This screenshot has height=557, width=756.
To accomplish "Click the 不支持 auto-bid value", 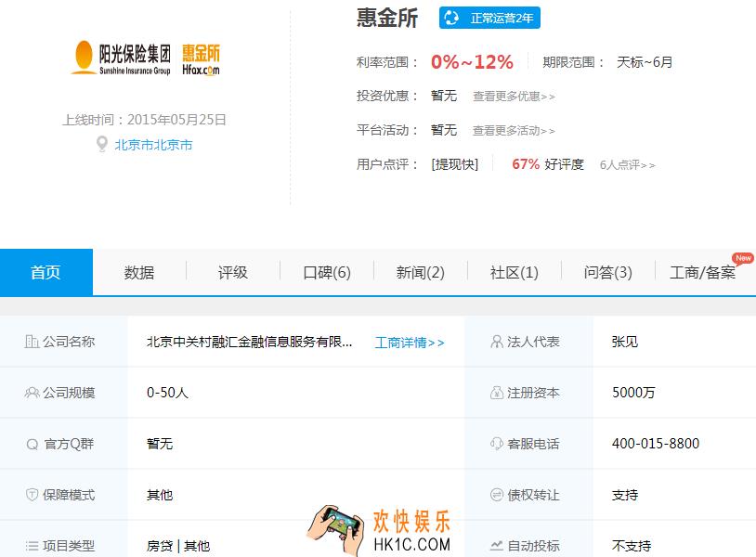I will (x=632, y=546).
